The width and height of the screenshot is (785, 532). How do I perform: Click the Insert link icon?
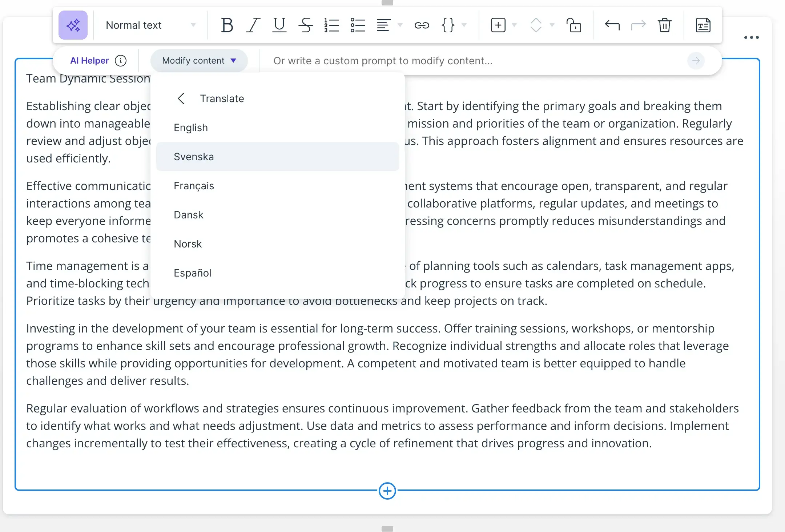point(422,25)
